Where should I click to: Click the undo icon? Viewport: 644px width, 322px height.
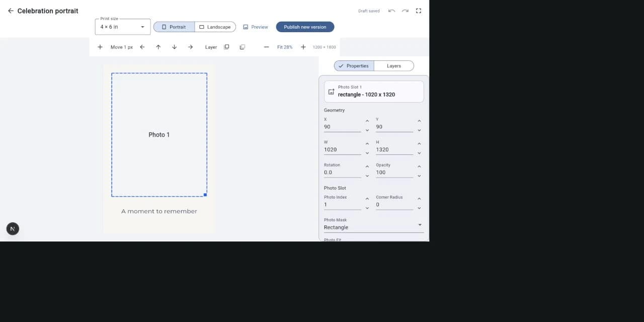[x=391, y=11]
